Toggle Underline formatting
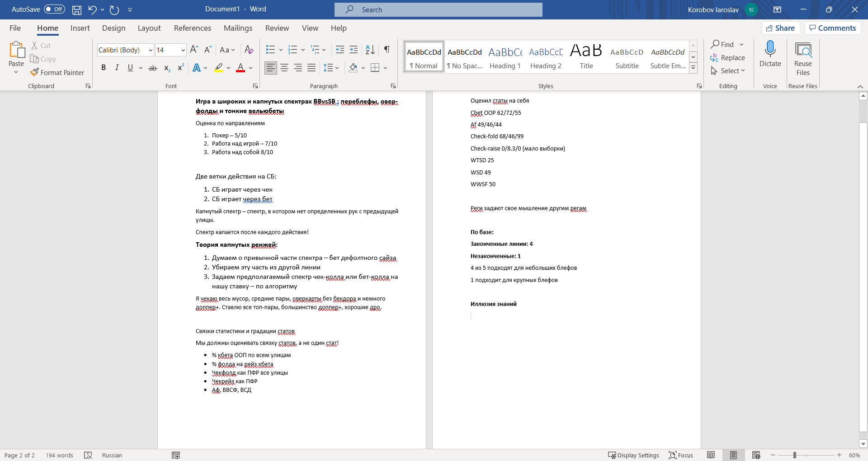Image resolution: width=868 pixels, height=461 pixels. pyautogui.click(x=130, y=68)
